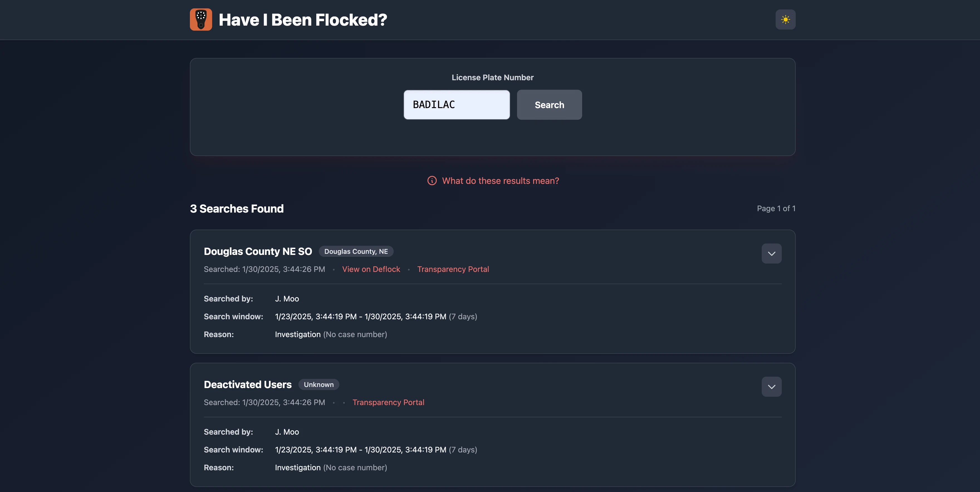Screen dimensions: 980x492
Task: Focus the license plate input showing BADILAC
Action: pyautogui.click(x=457, y=105)
